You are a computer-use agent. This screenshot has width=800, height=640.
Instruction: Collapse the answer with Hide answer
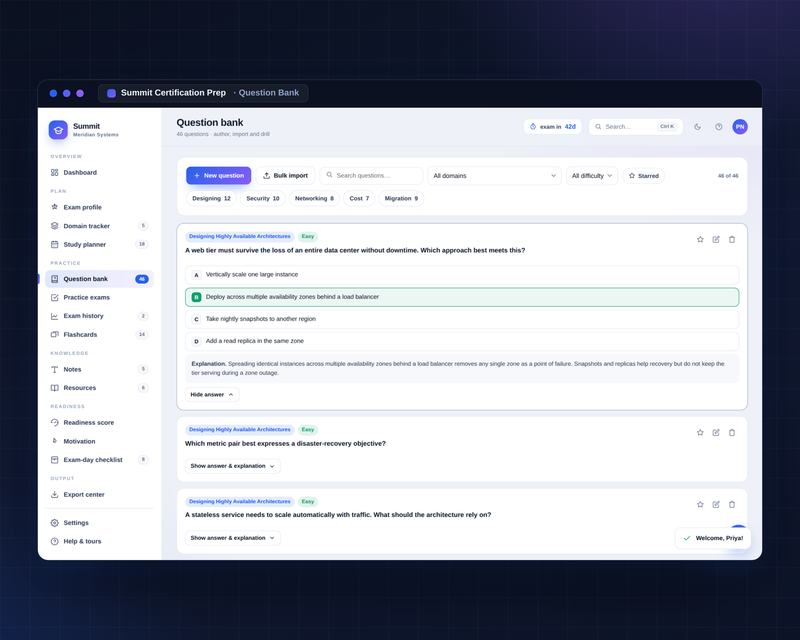tap(212, 395)
